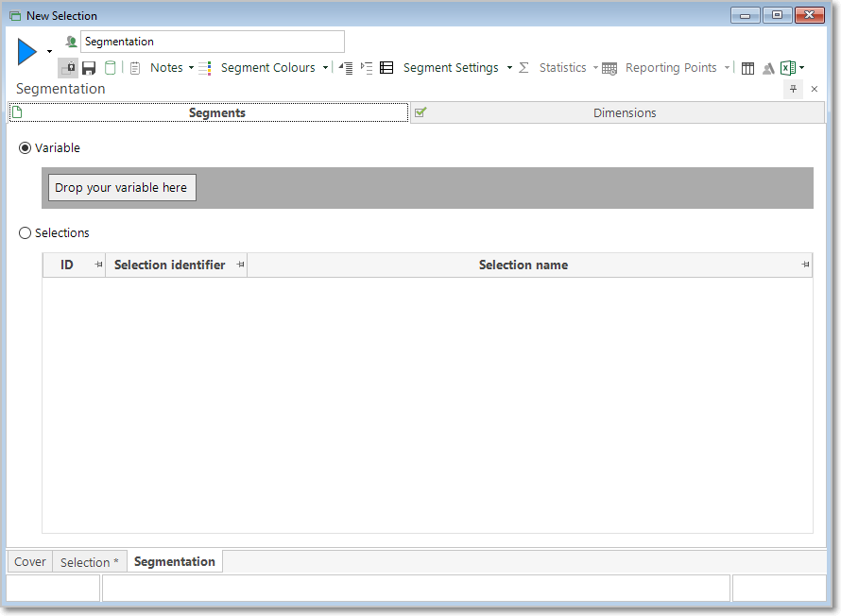Open the Cover bottom tab
841x616 pixels.
pos(30,562)
